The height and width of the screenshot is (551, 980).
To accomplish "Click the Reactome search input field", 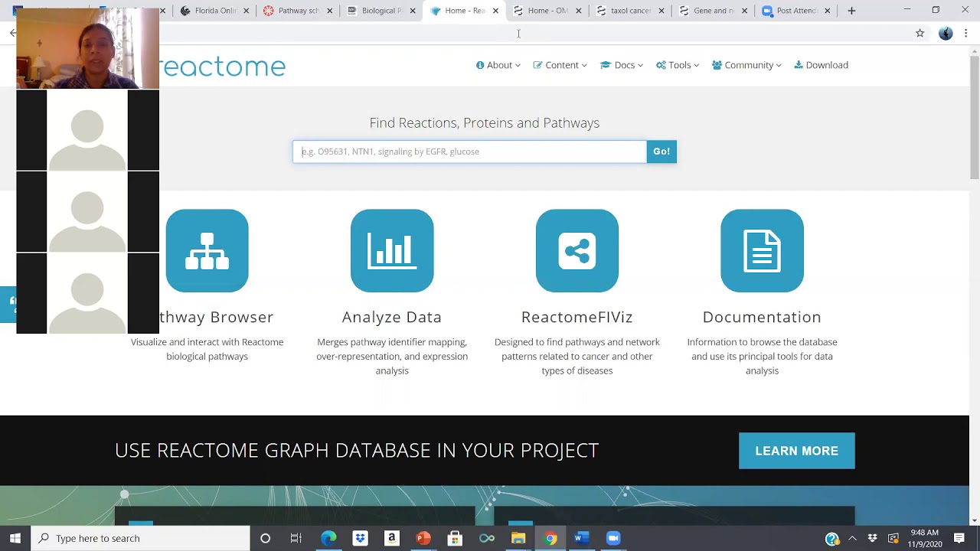I will (469, 152).
